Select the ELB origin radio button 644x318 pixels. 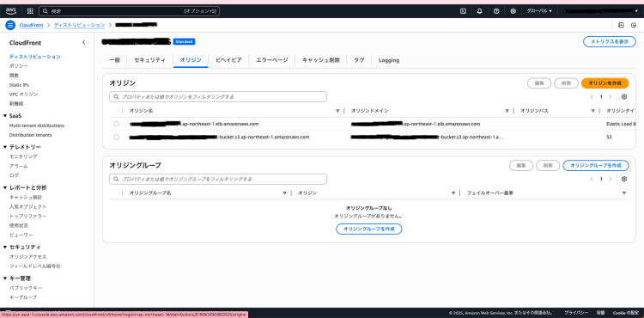[116, 124]
